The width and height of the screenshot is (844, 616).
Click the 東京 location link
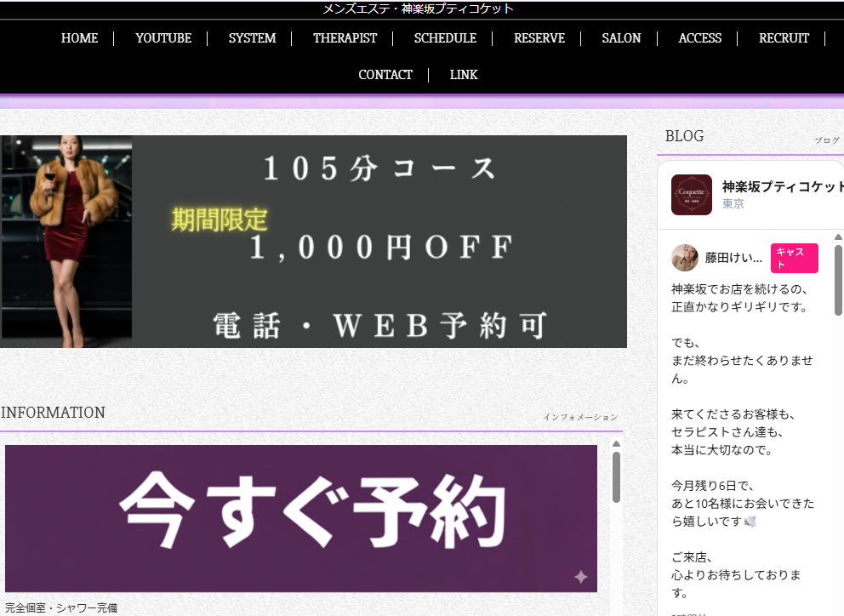click(x=733, y=203)
